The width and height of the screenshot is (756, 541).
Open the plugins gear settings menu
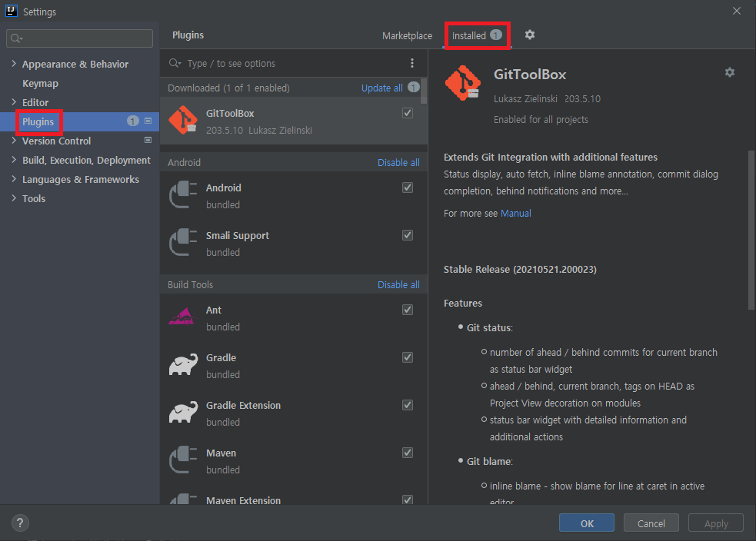tap(529, 35)
